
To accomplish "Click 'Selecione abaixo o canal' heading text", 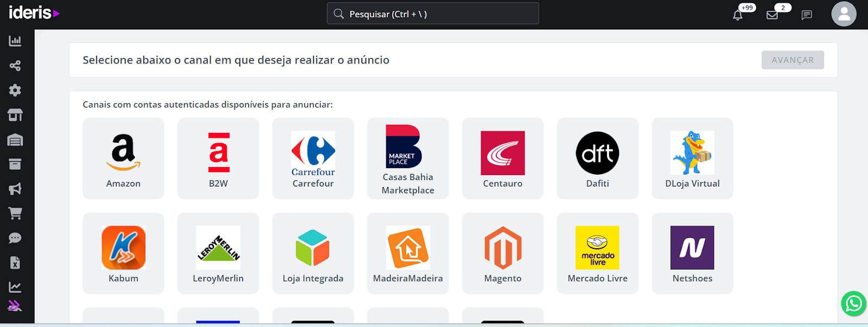I will [236, 60].
